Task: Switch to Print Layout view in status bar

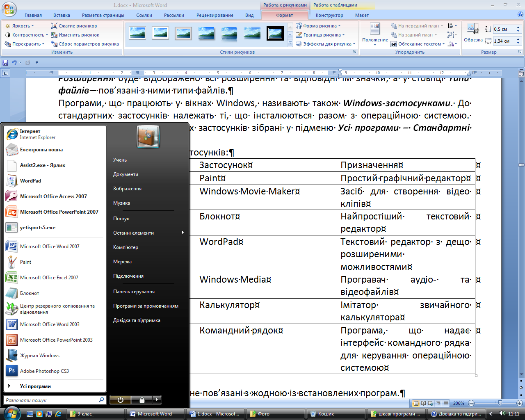Action: [416, 403]
